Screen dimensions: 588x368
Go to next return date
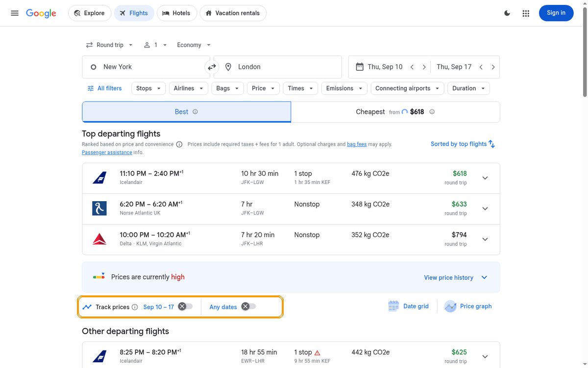(493, 67)
